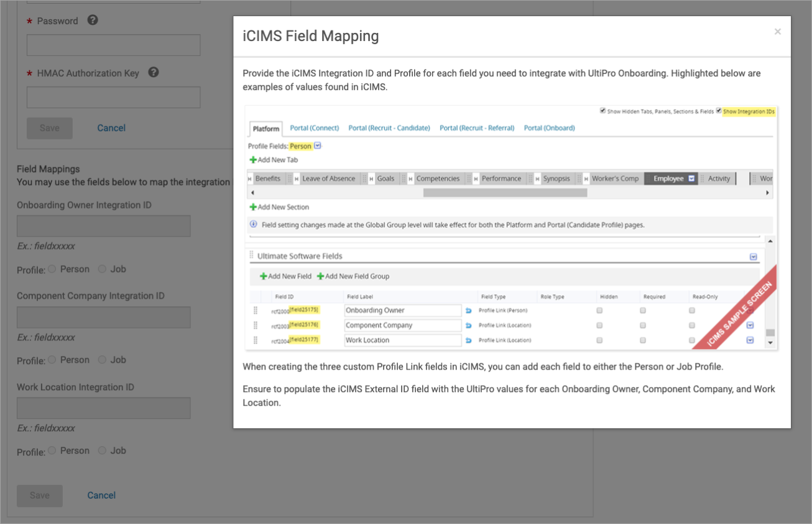Click the down arrow of the fields vertical scrollbar
Screen dimensions: 812x524
tap(770, 343)
